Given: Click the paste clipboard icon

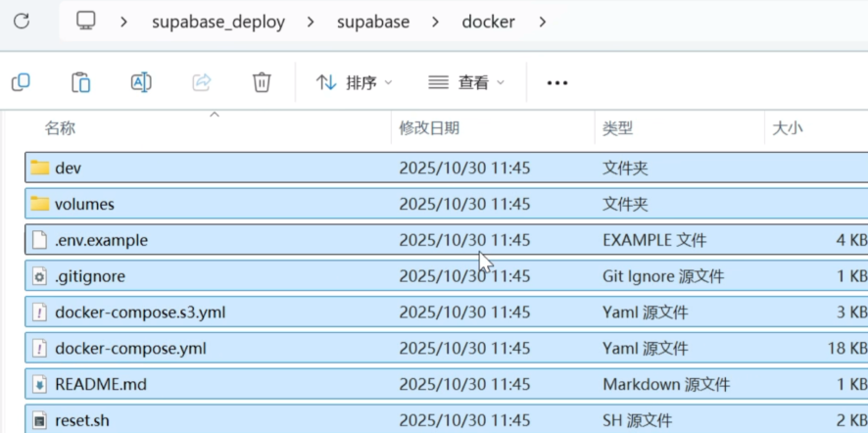Looking at the screenshot, I should [80, 82].
